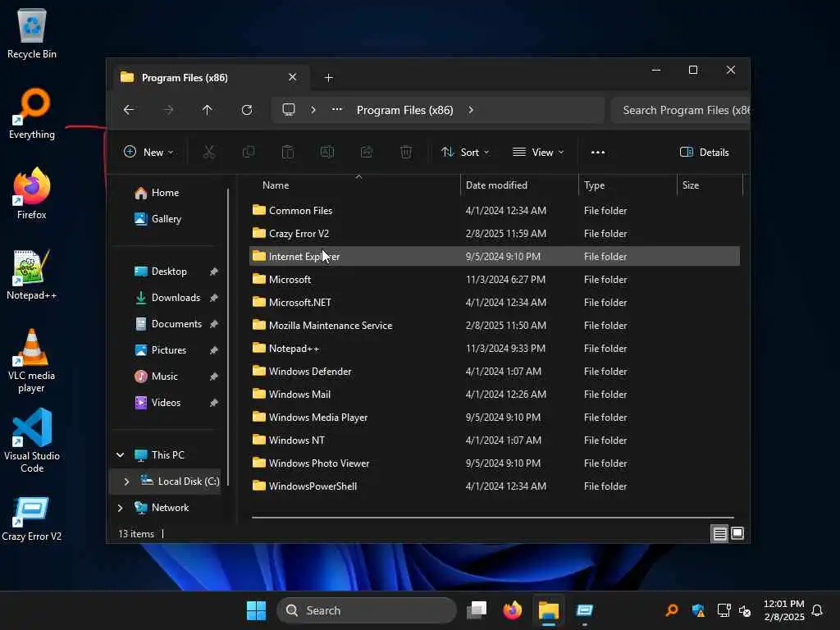The width and height of the screenshot is (840, 630).
Task: Open the Firefox desktop shortcut
Action: coord(32,194)
